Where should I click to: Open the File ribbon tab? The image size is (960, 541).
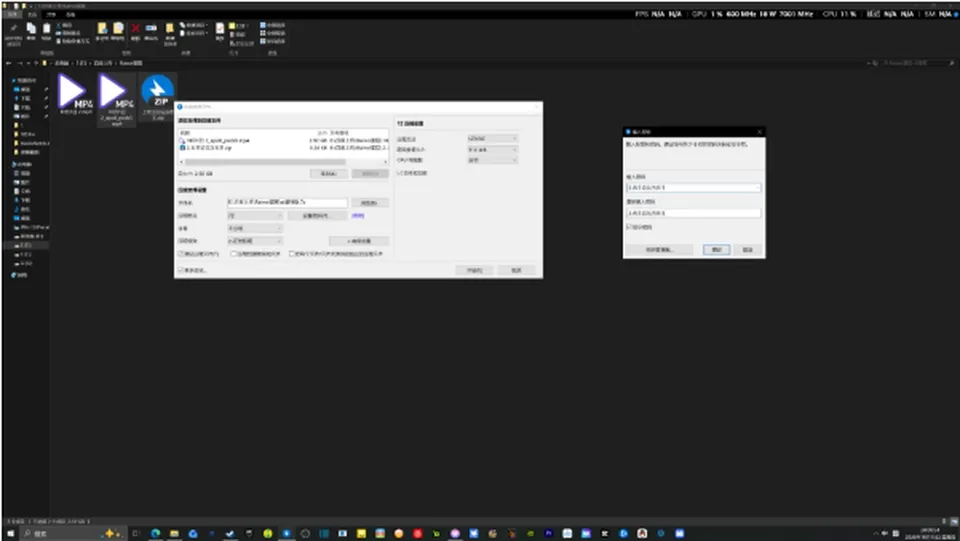coord(13,13)
